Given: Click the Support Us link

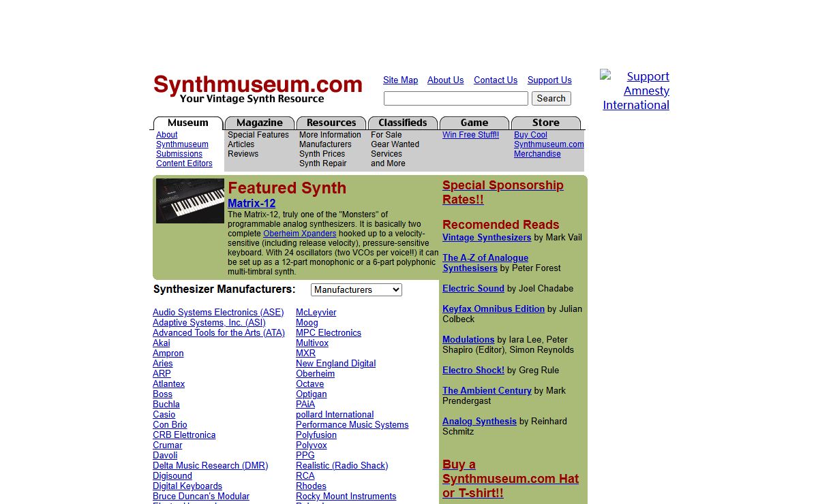Looking at the screenshot, I should point(549,80).
